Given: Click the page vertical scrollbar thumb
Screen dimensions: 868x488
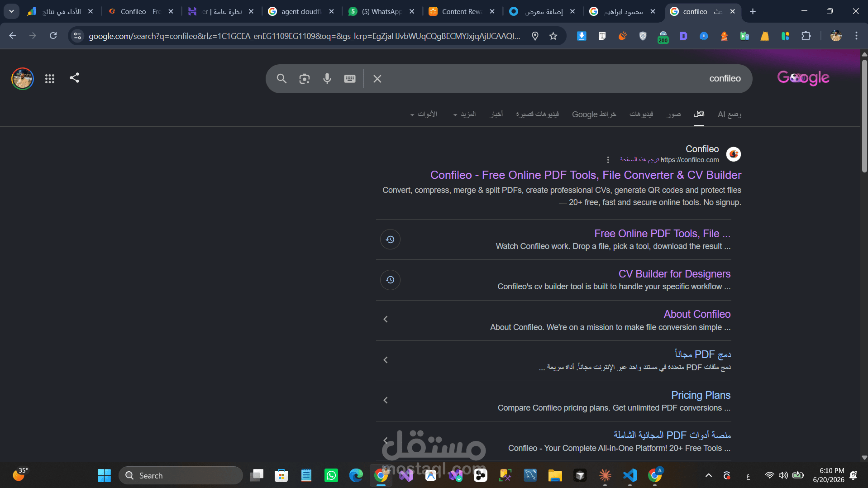Looking at the screenshot, I should (864, 115).
